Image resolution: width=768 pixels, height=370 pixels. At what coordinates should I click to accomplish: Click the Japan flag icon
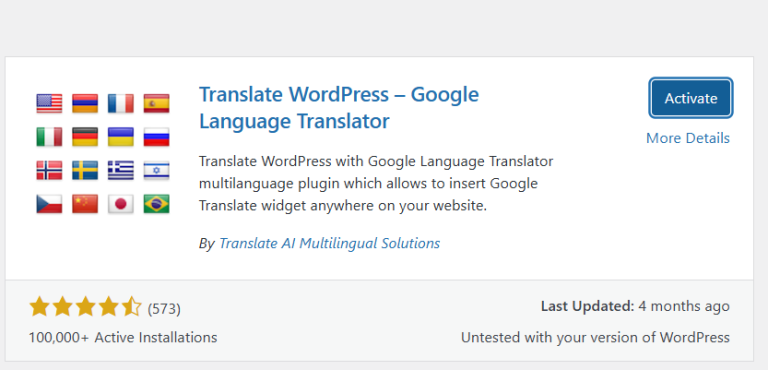[x=120, y=204]
